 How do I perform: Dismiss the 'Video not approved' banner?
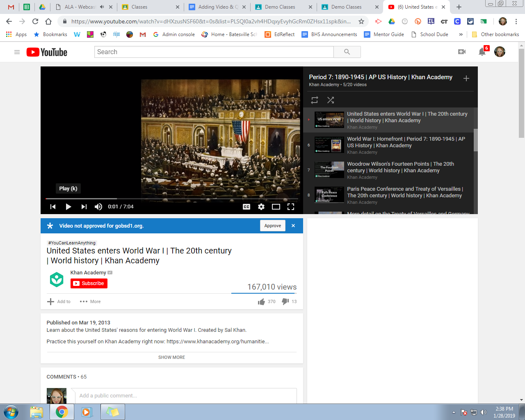click(293, 226)
